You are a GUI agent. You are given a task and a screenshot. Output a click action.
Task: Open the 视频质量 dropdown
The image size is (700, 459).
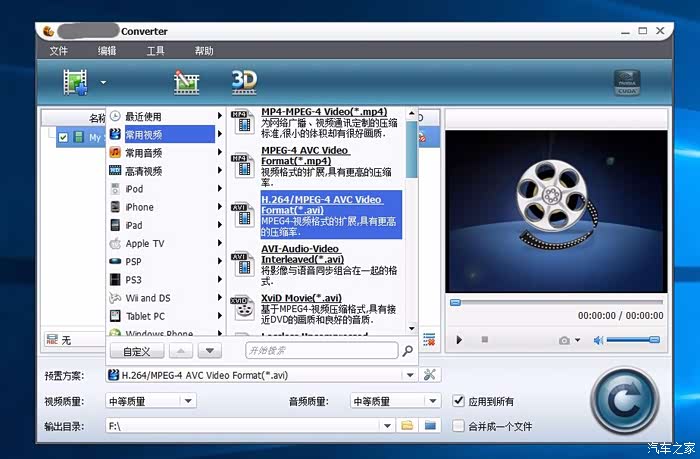click(x=150, y=401)
